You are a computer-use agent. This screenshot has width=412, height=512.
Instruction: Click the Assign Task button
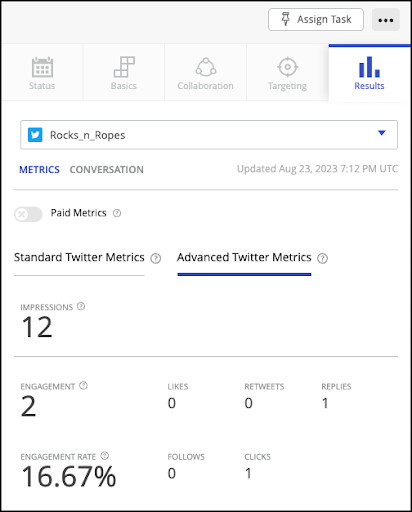pos(316,20)
